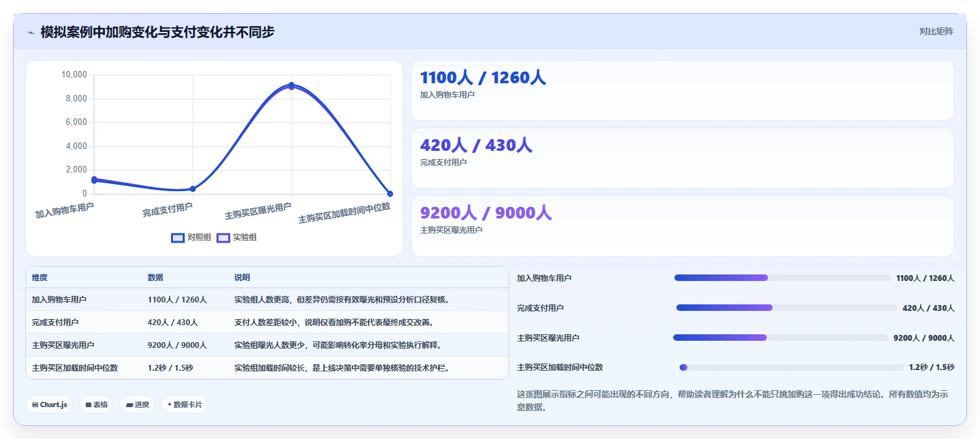Click the 主购买区加载时间中位数 x-axis label on the chart

click(x=345, y=213)
